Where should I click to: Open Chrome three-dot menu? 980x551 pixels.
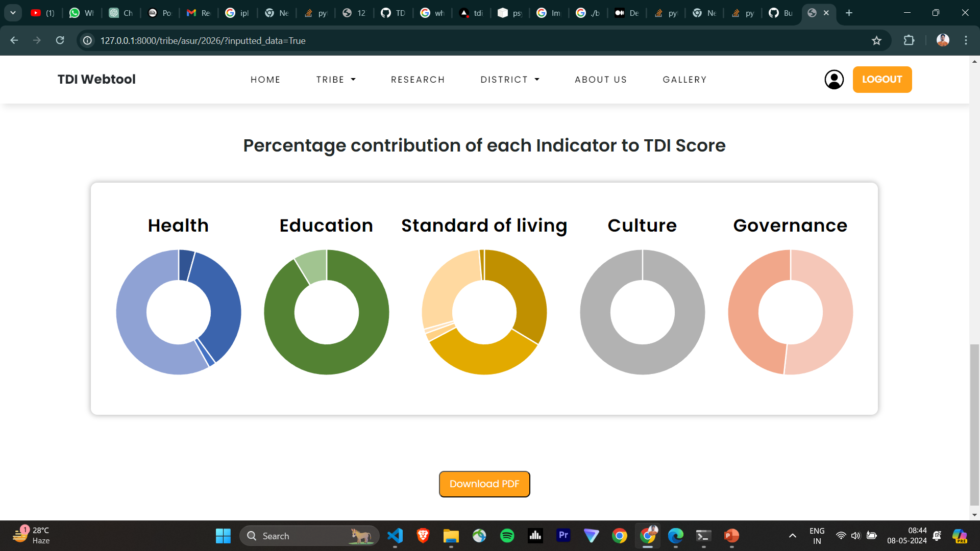click(x=966, y=40)
